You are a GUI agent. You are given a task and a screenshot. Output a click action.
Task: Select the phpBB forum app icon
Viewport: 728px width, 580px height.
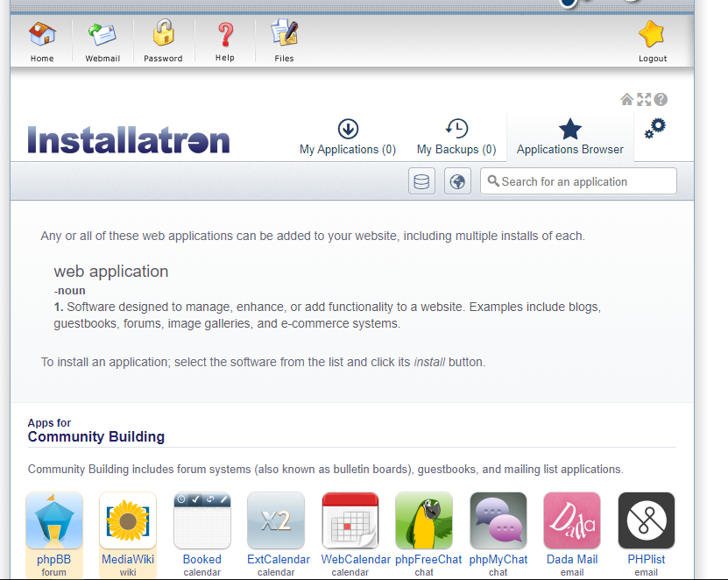pos(54,520)
